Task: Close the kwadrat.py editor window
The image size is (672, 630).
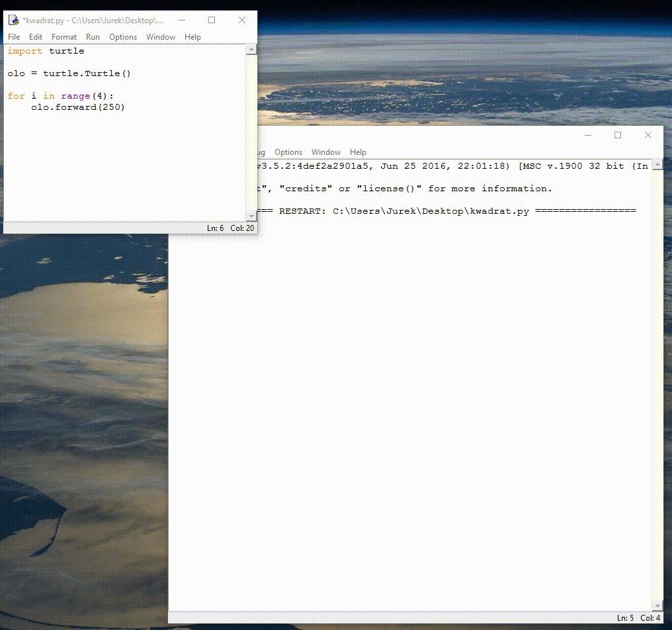Action: point(242,20)
